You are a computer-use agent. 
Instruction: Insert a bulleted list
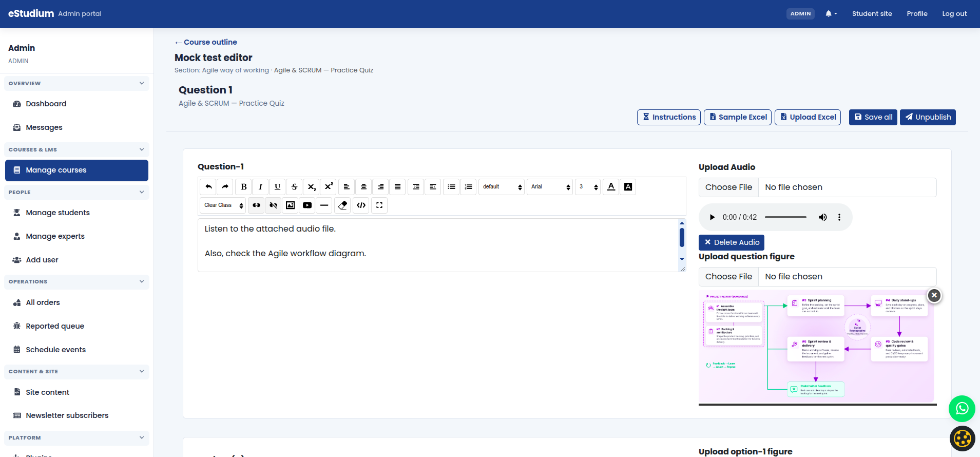451,187
